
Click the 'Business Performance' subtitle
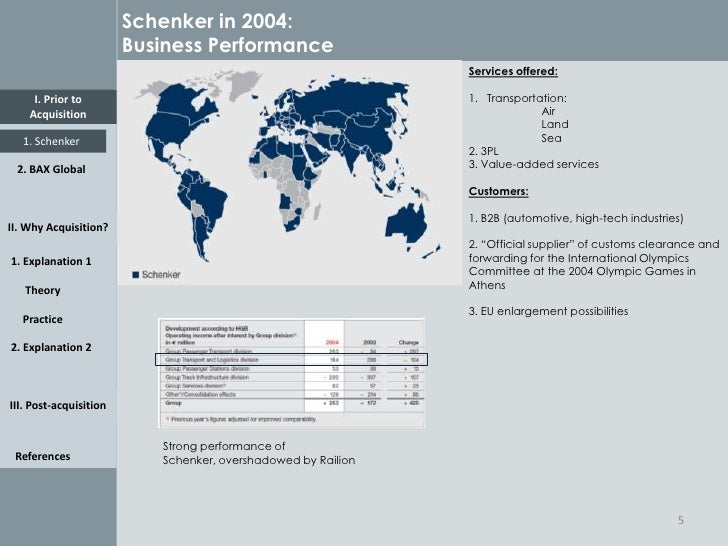pos(228,46)
